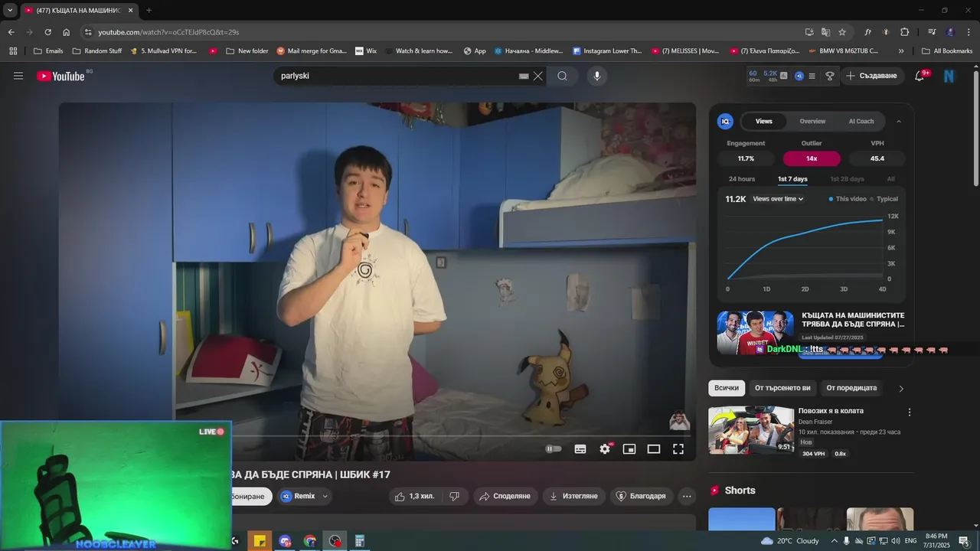Select the Всички filter chip
980x551 pixels.
727,388
